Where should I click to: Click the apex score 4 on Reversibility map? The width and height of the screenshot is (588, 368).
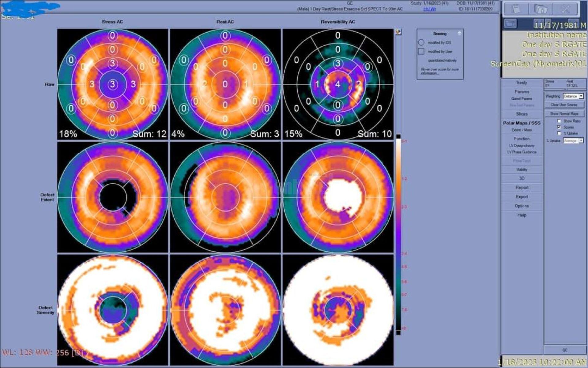coord(337,84)
